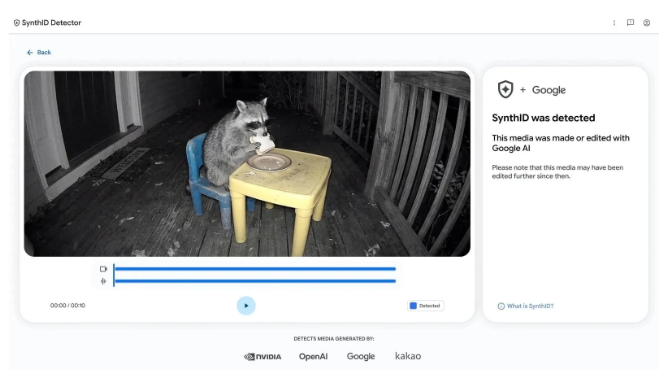Click the audio detection timeline bar
The height and width of the screenshot is (370, 666).
click(x=255, y=281)
